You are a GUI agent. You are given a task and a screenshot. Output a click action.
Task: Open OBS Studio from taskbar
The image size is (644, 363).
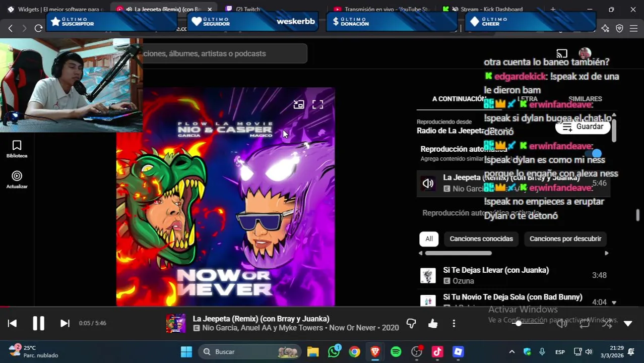click(x=417, y=352)
